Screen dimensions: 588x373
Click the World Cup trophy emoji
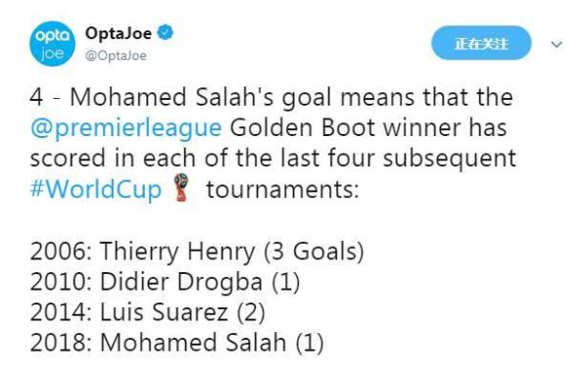click(181, 187)
